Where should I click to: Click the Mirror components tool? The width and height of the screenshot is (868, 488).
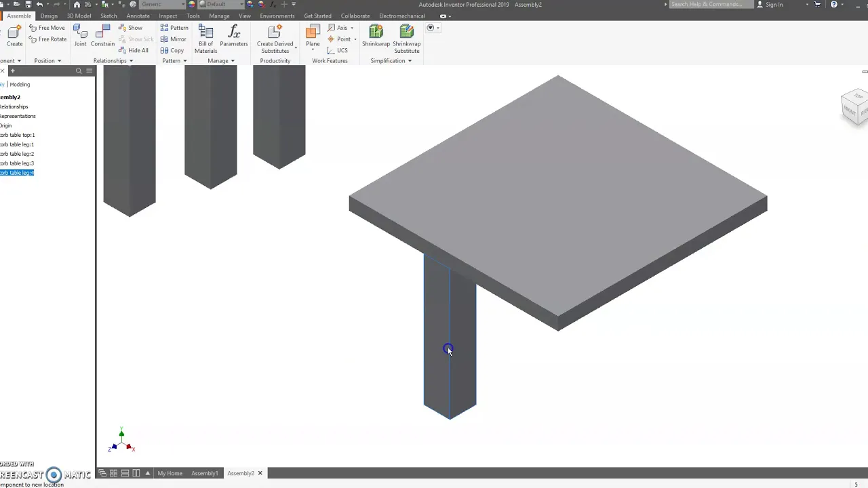[x=173, y=39]
